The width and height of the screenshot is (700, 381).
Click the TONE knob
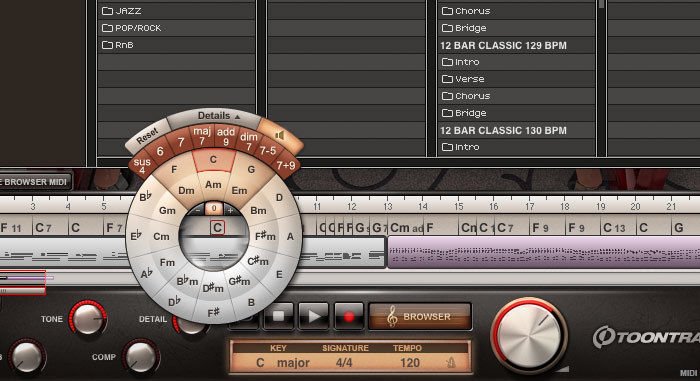[x=88, y=319]
